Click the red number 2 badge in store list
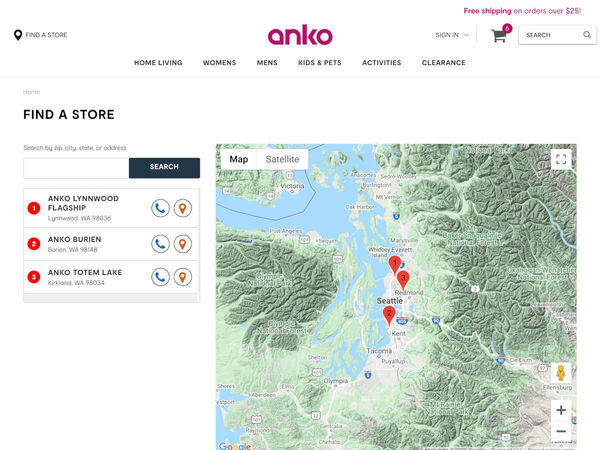Screen dimensions: 600x450 (x=34, y=244)
